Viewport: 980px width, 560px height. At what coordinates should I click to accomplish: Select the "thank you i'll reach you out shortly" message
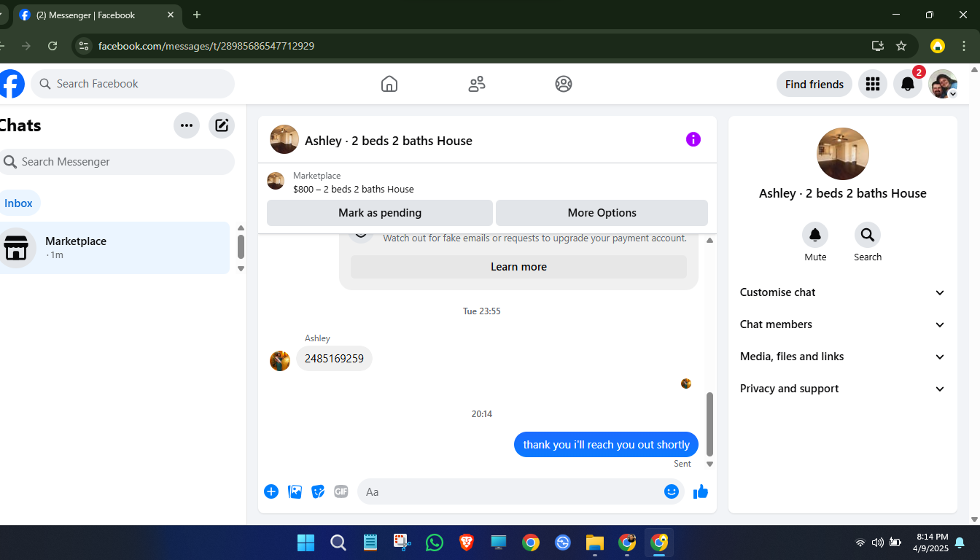[x=606, y=444]
